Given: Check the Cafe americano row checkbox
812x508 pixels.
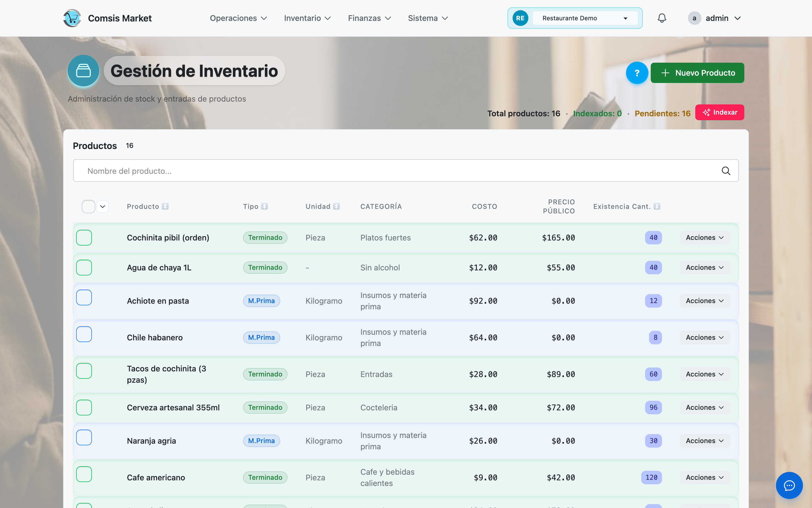Looking at the screenshot, I should 84,474.
